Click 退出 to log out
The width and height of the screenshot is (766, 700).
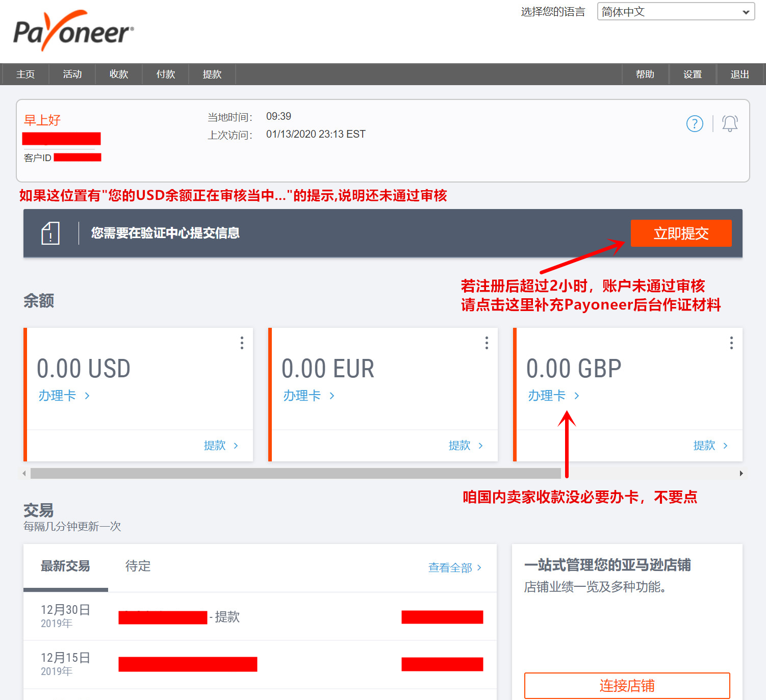click(x=739, y=74)
